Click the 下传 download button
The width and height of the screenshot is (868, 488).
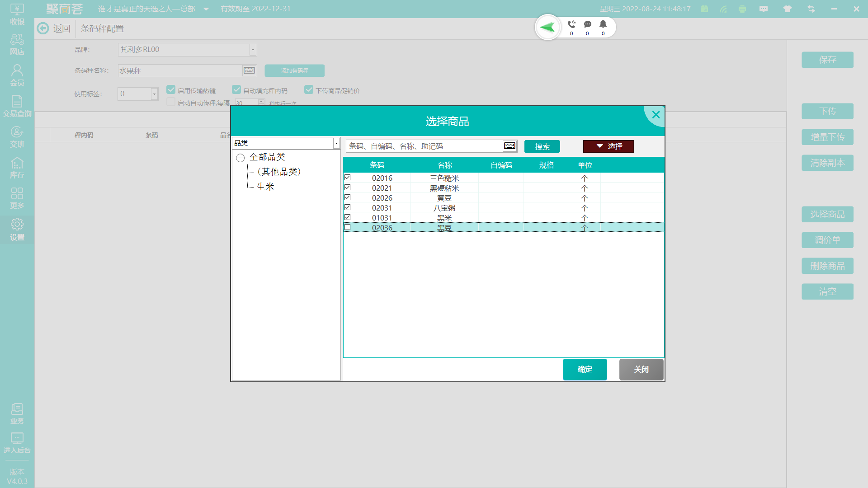click(827, 111)
